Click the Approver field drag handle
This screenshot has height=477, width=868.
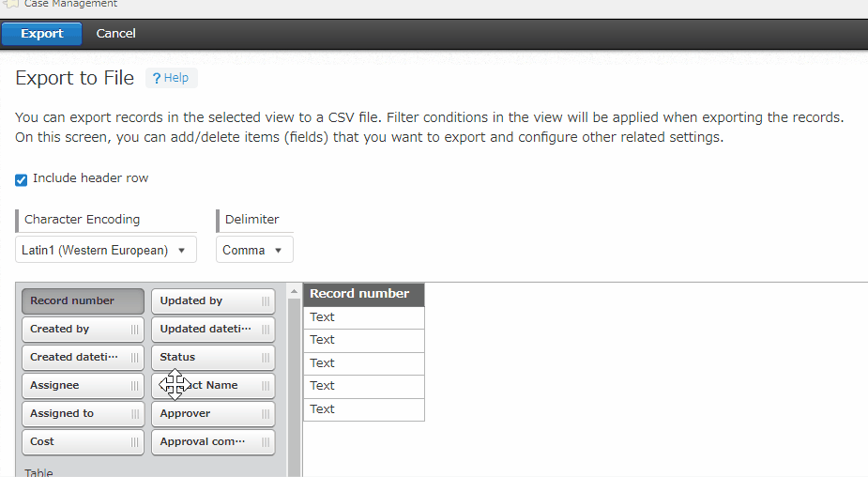coord(266,414)
